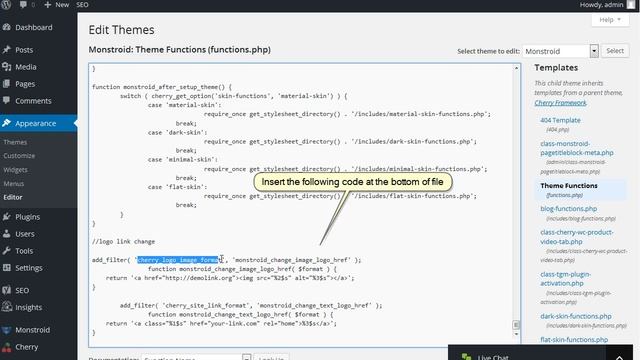The width and height of the screenshot is (640, 360).
Task: Click the Plugins plug icon
Action: (x=6, y=217)
